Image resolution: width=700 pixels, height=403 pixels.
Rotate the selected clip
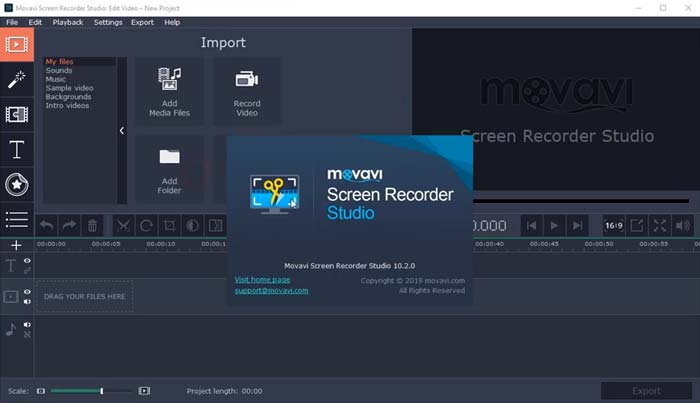click(x=146, y=225)
